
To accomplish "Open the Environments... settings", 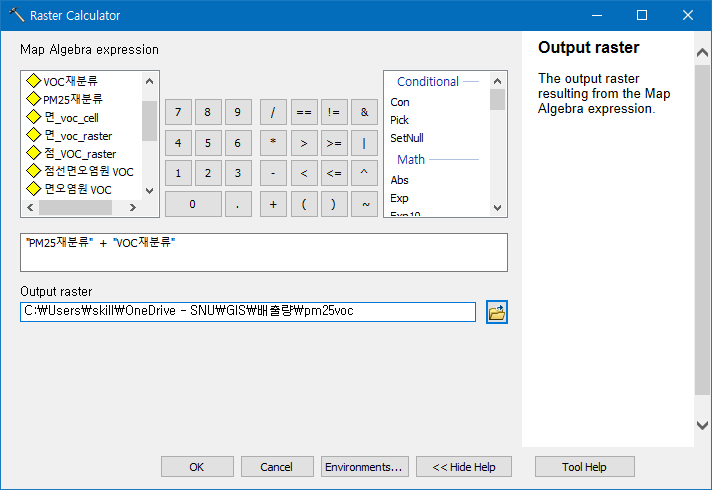I will tap(365, 467).
